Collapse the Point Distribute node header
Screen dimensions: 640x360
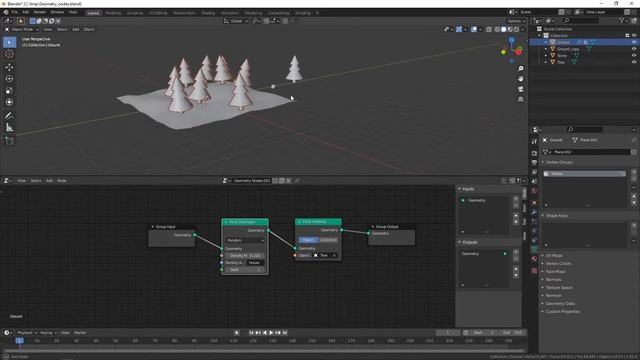(226, 222)
